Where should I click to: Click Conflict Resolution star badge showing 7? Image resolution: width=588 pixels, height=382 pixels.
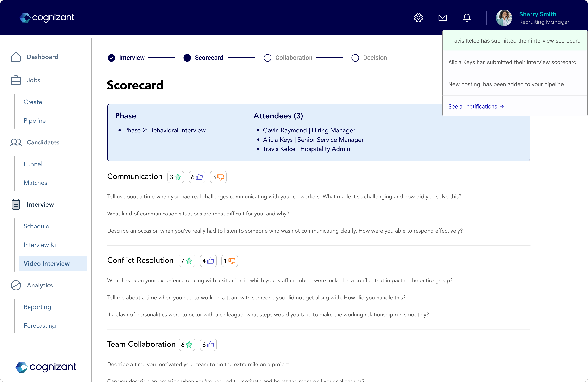pos(187,261)
